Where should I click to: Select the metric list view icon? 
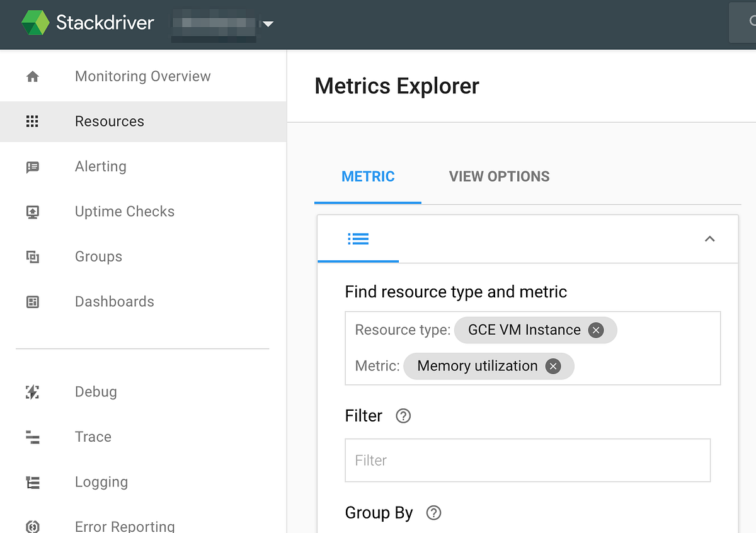(x=358, y=239)
